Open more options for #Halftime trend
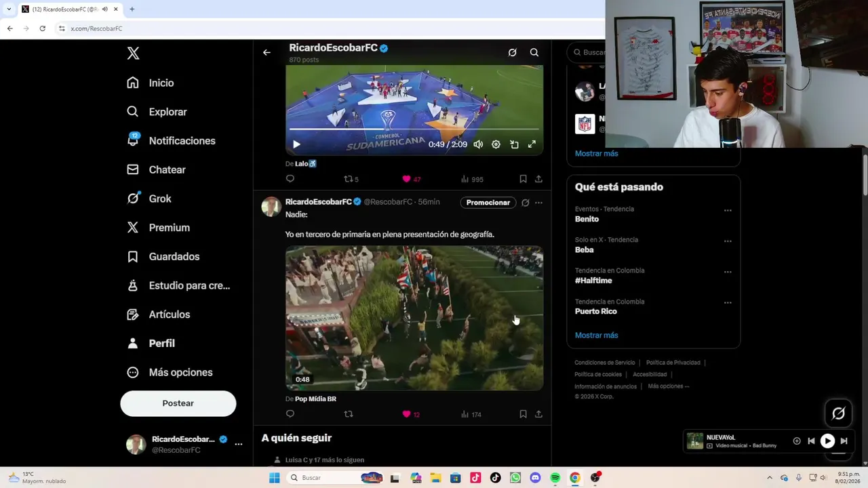Screen dimensions: 868x488 coord(728,272)
